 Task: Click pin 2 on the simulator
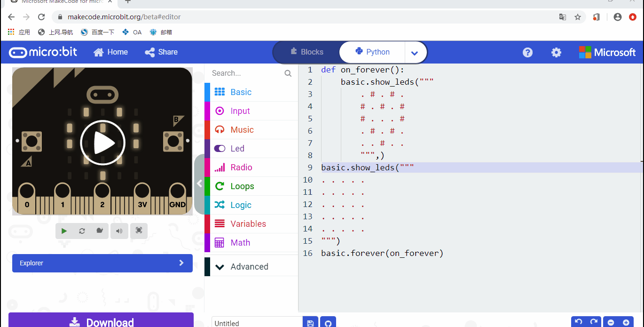102,198
